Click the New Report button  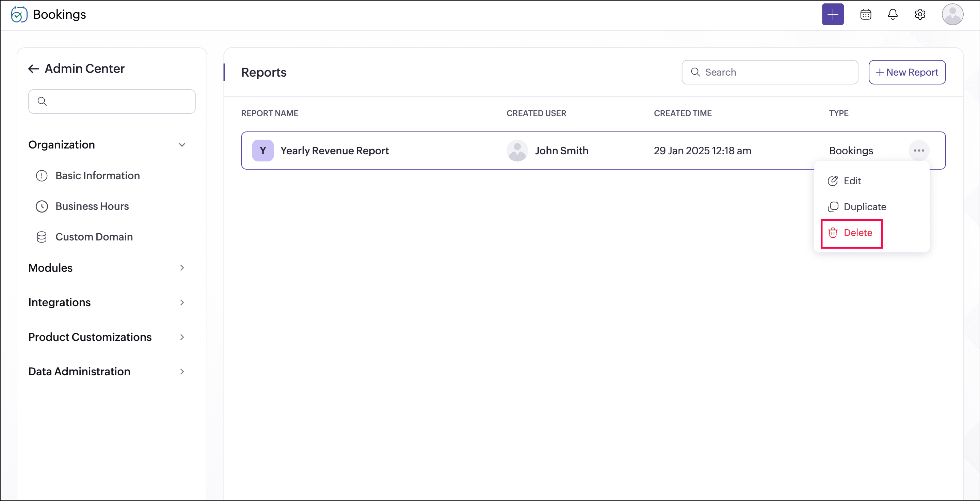[906, 72]
